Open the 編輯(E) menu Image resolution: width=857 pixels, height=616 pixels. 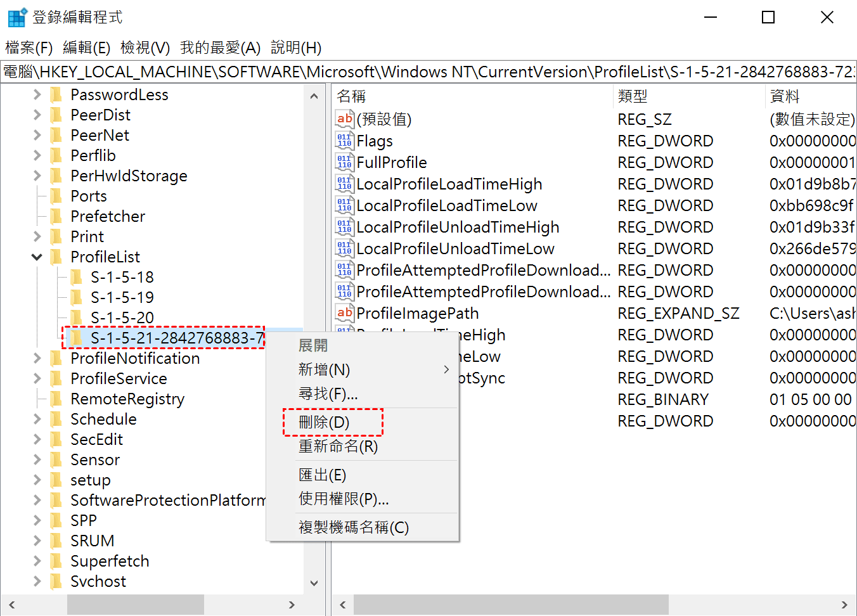87,48
